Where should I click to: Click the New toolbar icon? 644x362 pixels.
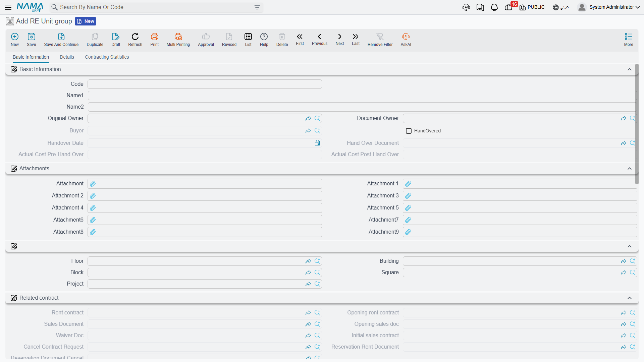pos(15,39)
